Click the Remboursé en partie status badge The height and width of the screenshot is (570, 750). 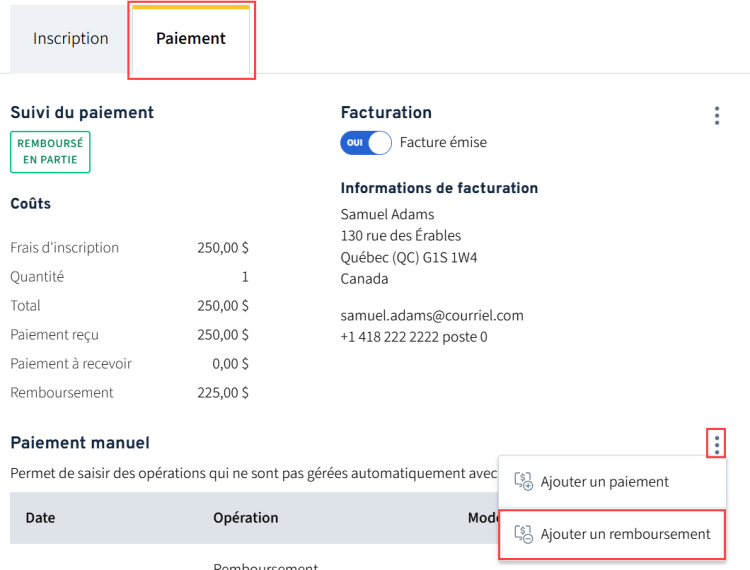tap(50, 152)
